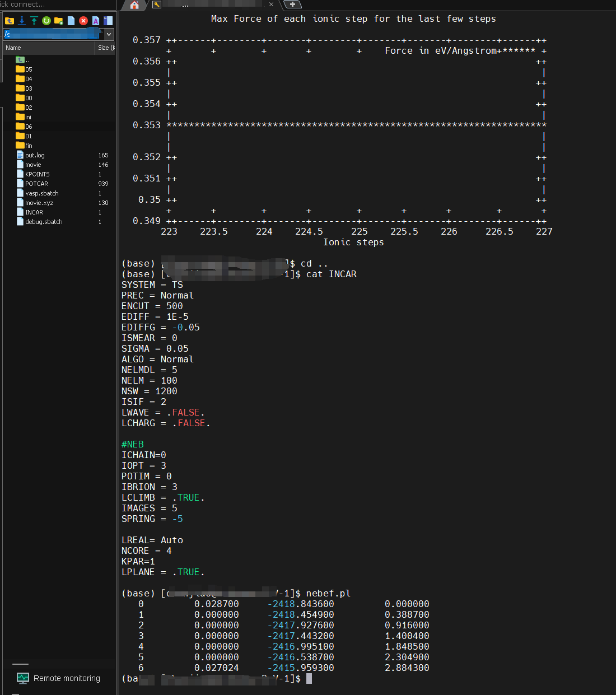The width and height of the screenshot is (616, 695).
Task: Click the Remote monitoring chart icon
Action: (23, 678)
